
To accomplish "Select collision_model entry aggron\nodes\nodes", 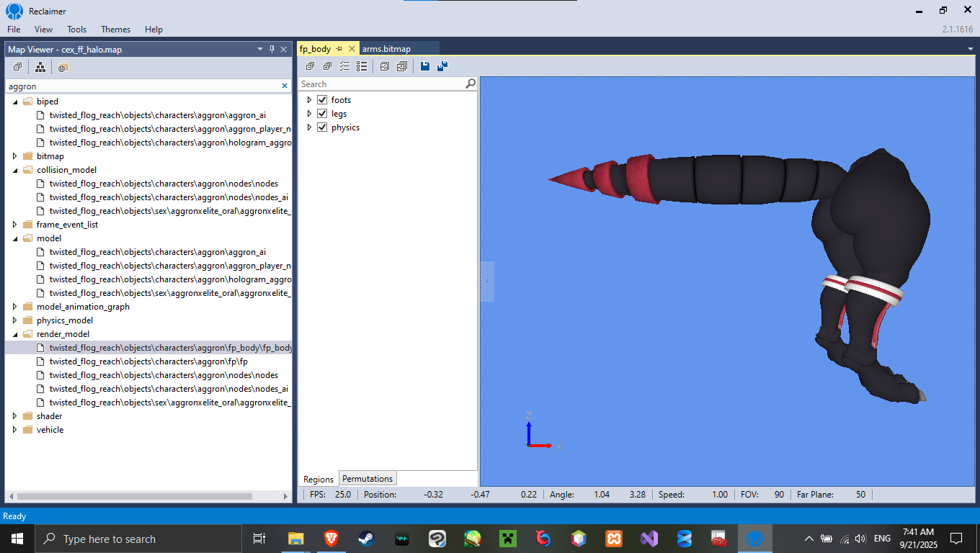I will 164,184.
